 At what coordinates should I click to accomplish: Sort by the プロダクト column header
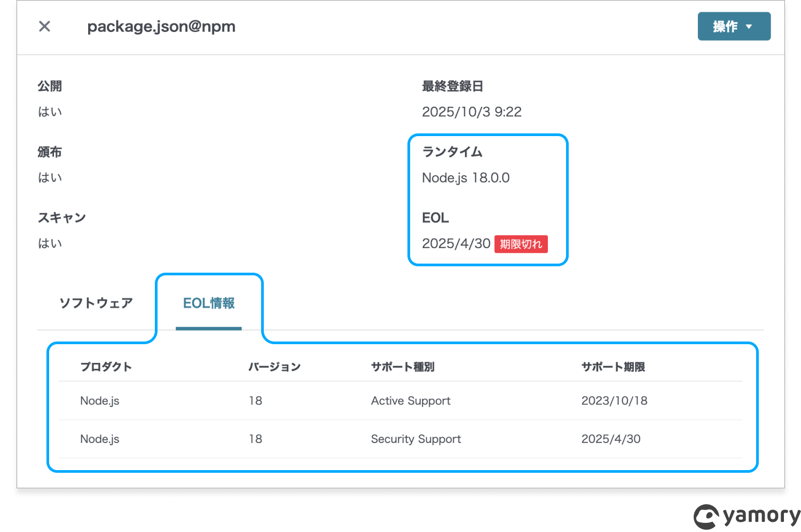coord(106,367)
